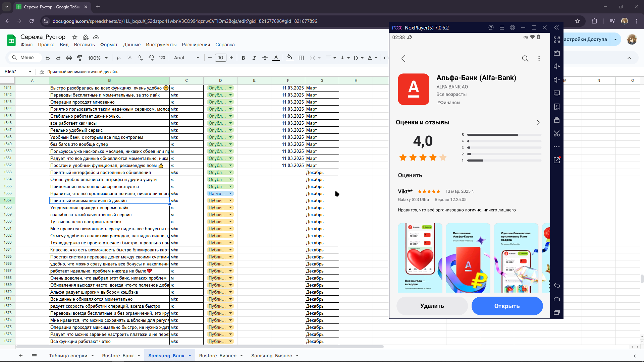Tap the Открыть button

coord(507,306)
